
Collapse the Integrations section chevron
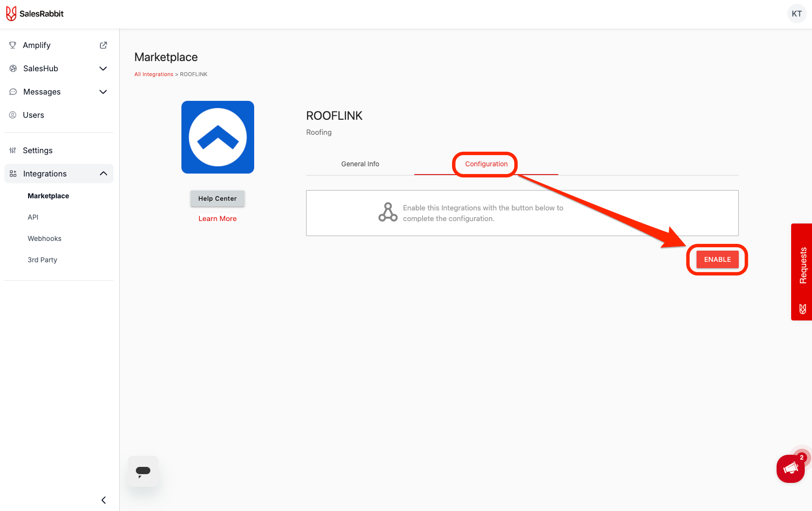103,174
